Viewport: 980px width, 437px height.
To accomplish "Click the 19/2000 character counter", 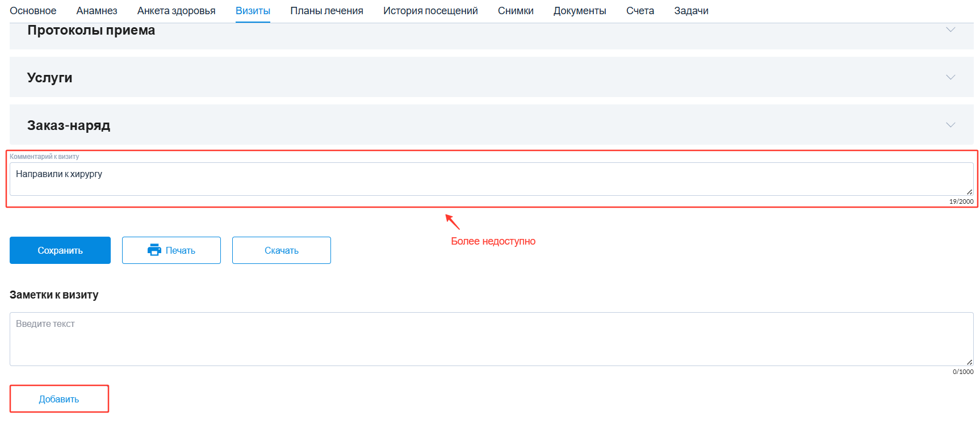I will (x=961, y=201).
